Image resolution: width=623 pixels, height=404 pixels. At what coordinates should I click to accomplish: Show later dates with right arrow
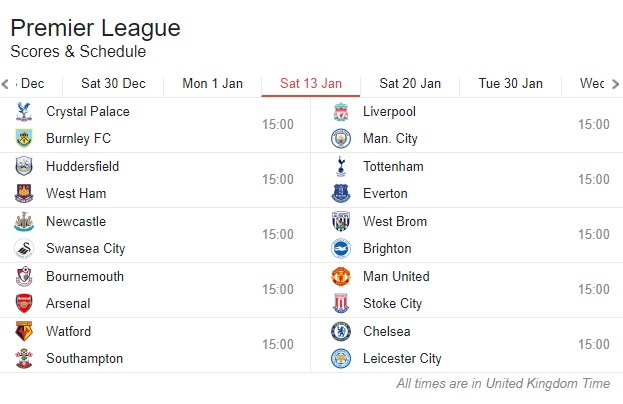[615, 84]
